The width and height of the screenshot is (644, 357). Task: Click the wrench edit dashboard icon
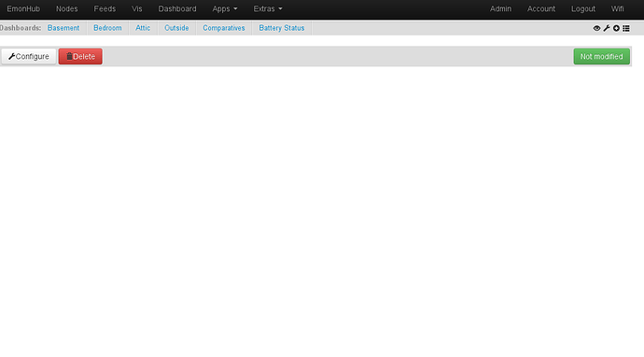tap(607, 28)
